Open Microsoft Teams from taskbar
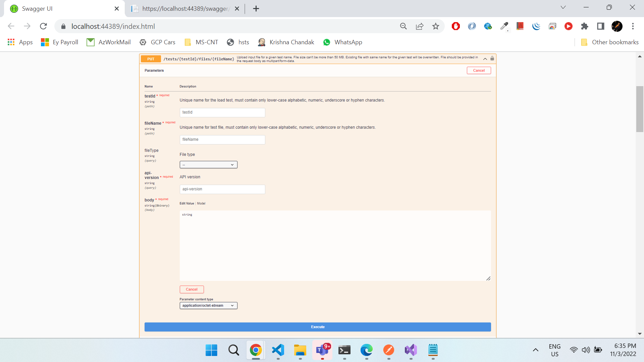The height and width of the screenshot is (362, 644). click(322, 350)
